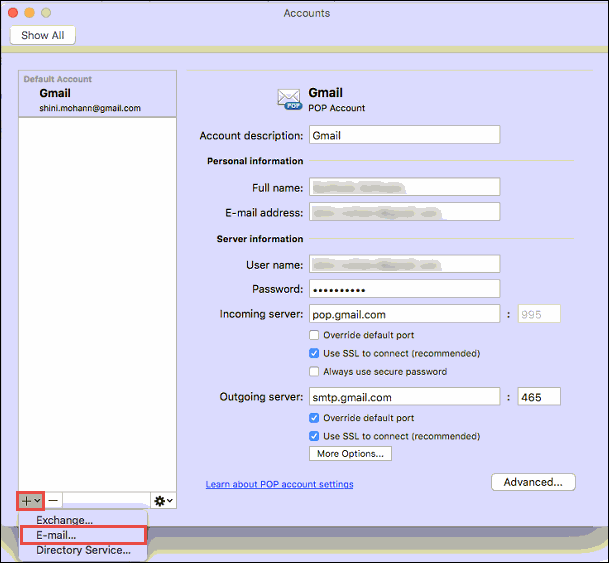
Task: Enable Always use secure password checkbox
Action: (314, 372)
